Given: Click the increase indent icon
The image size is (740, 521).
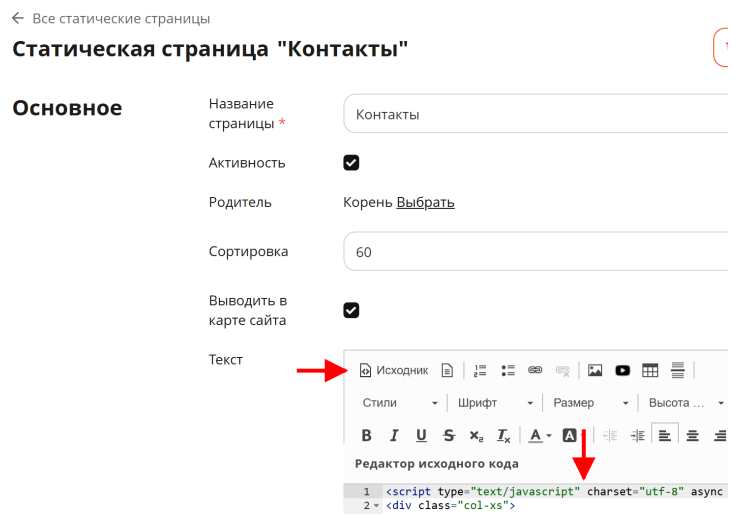Looking at the screenshot, I should point(638,435).
